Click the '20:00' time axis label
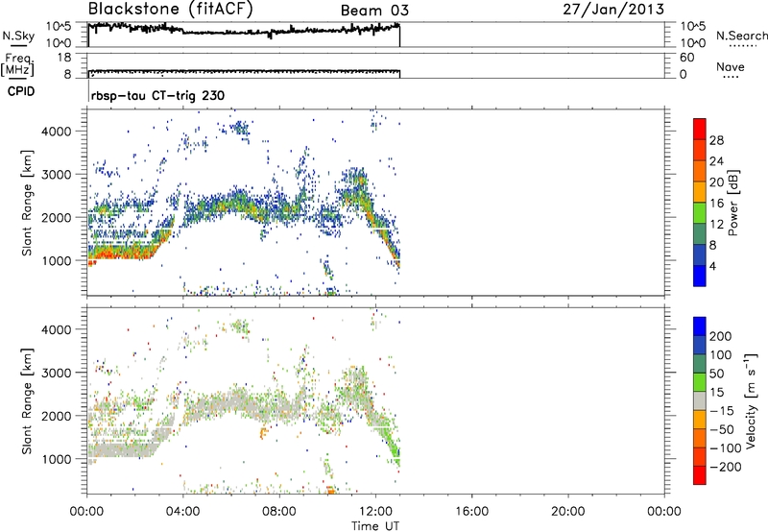Screen dimensions: 768x532 568,512
